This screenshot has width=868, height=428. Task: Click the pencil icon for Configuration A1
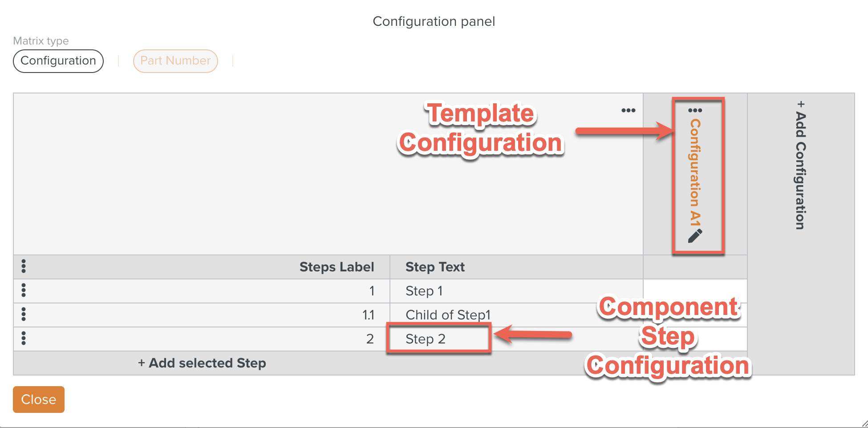tap(695, 236)
